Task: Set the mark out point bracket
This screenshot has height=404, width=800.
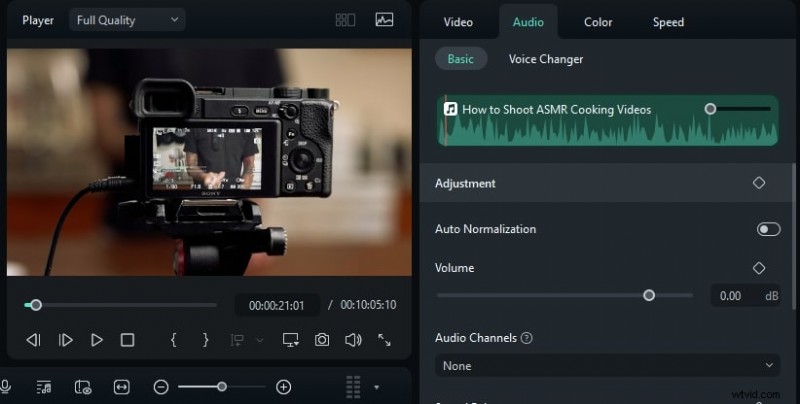Action: point(206,340)
